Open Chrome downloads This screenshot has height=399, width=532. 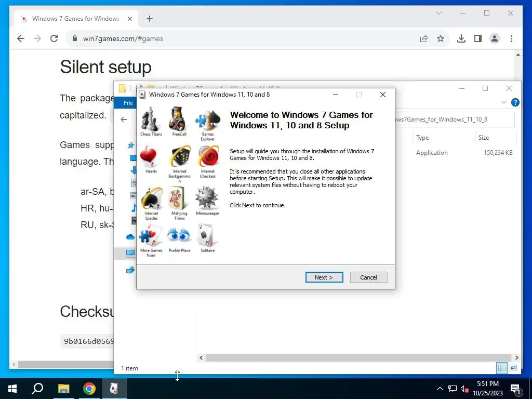point(461,38)
